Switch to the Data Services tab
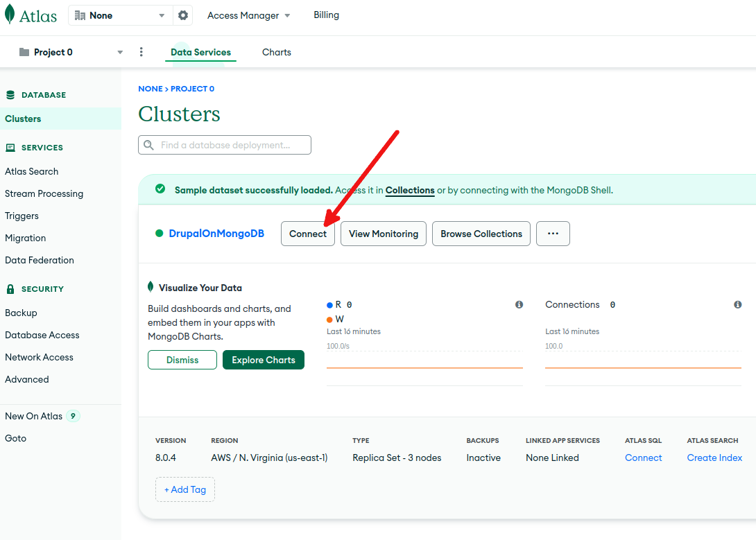Screen dimensions: 756x540 click(200, 52)
